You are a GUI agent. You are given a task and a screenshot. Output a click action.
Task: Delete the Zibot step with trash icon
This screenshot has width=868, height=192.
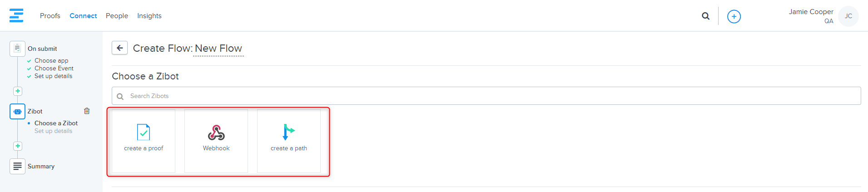click(87, 111)
